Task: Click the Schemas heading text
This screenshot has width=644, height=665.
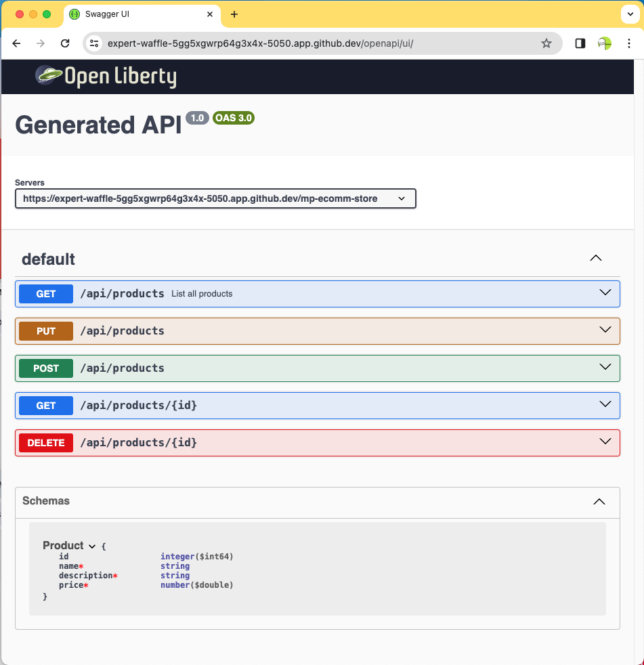Action: (x=46, y=501)
